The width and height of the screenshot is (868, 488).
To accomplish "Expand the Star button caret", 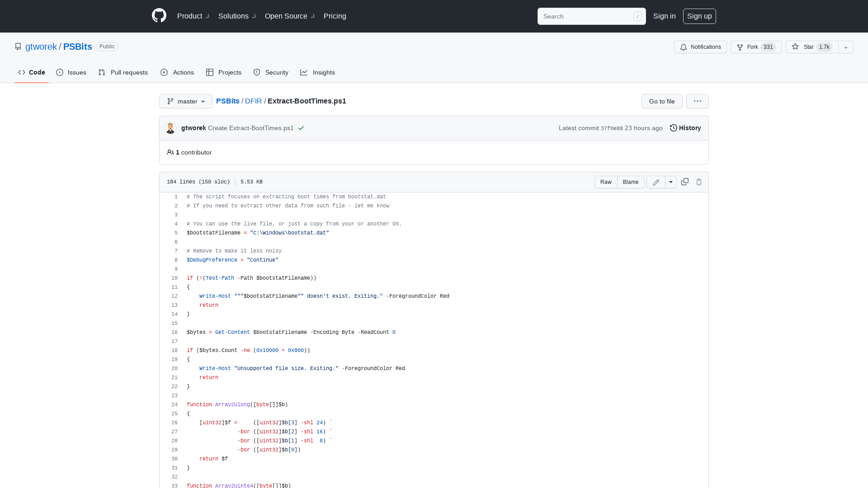I will 845,47.
